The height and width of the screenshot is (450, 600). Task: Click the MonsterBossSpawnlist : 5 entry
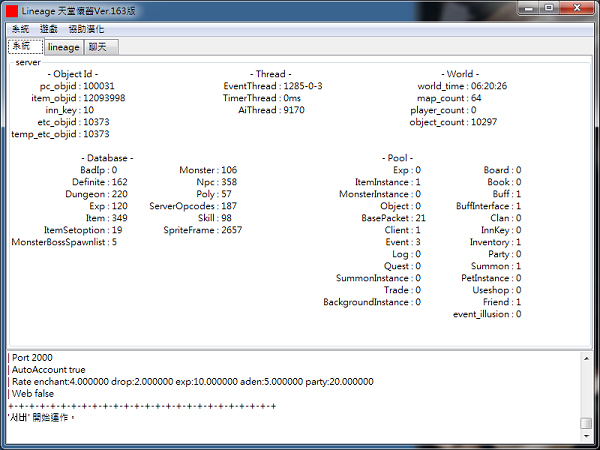pos(64,242)
